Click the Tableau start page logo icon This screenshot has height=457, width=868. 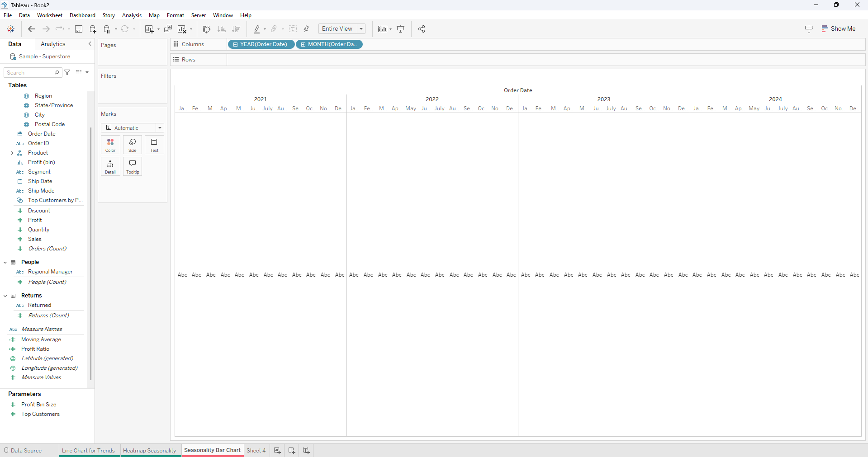tap(11, 29)
